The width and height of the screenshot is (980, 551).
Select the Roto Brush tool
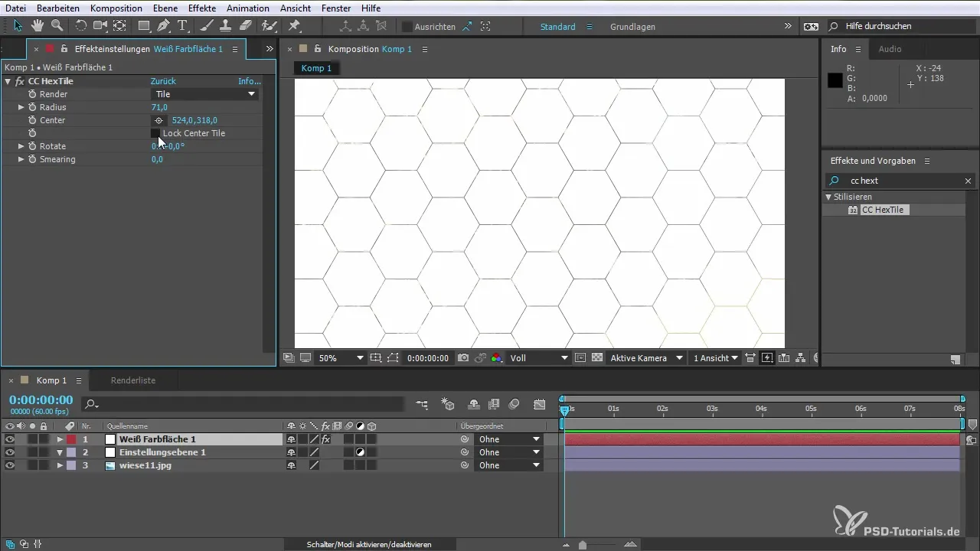point(269,26)
